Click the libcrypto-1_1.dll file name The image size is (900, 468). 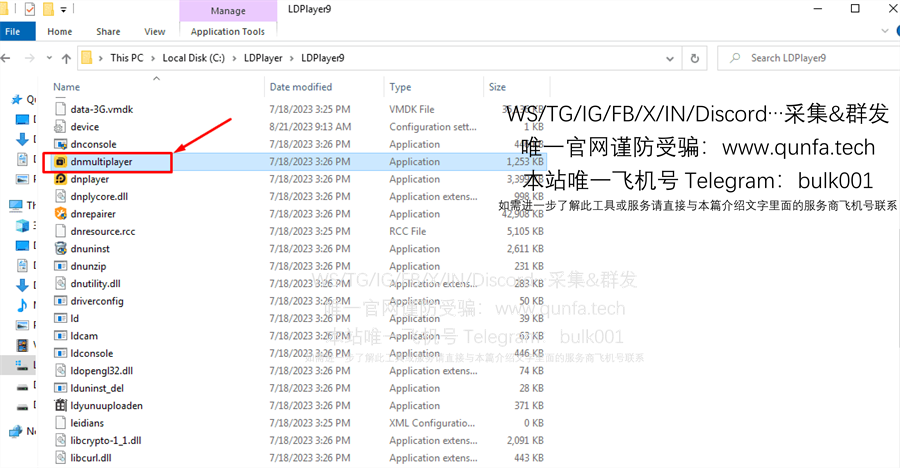click(106, 440)
